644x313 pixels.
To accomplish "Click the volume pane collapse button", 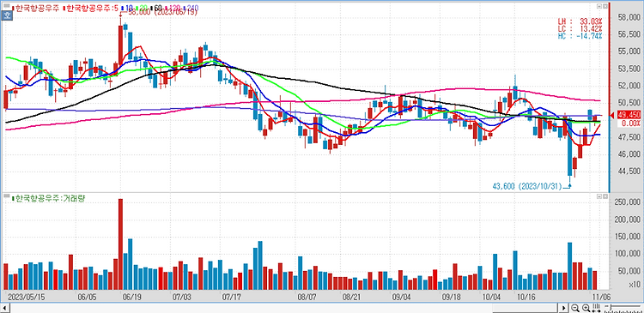I will 599,196.
